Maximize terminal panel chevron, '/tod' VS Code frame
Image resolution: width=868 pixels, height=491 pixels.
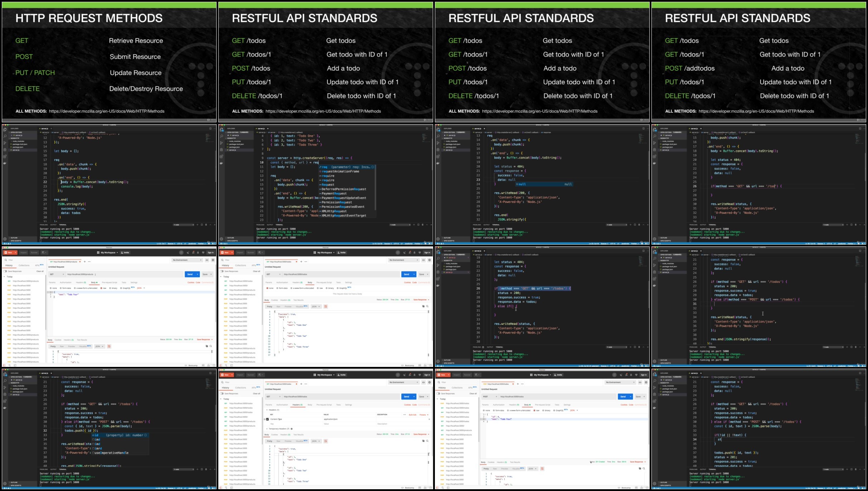860,225
